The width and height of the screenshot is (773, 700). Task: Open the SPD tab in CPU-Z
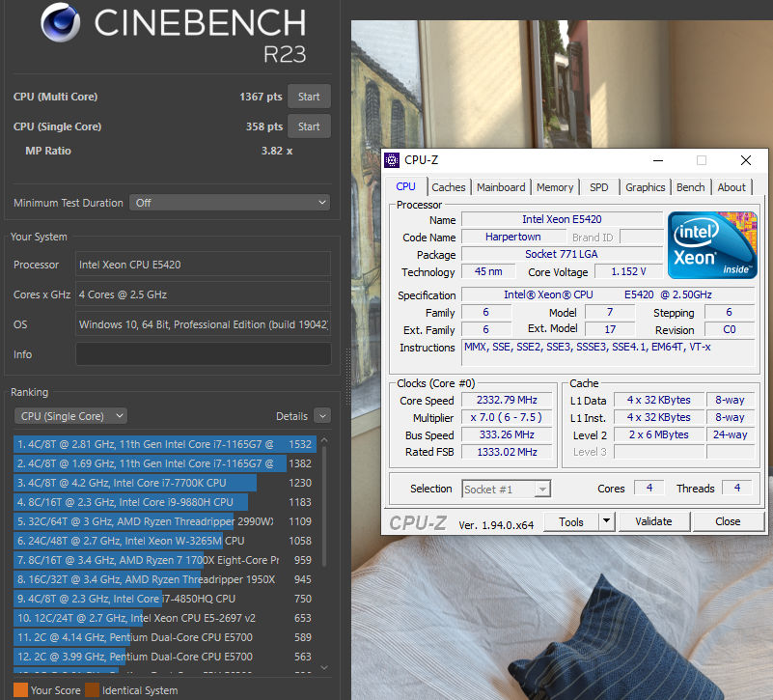coord(599,187)
